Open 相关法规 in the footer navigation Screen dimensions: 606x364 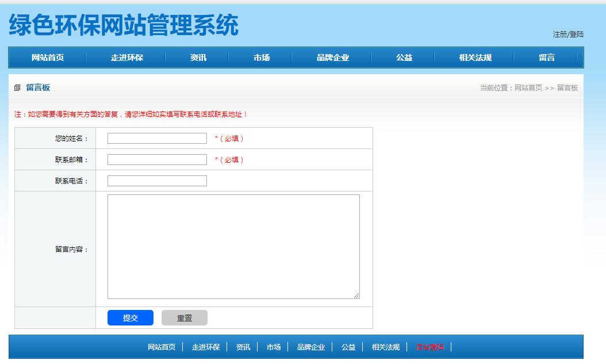point(386,347)
